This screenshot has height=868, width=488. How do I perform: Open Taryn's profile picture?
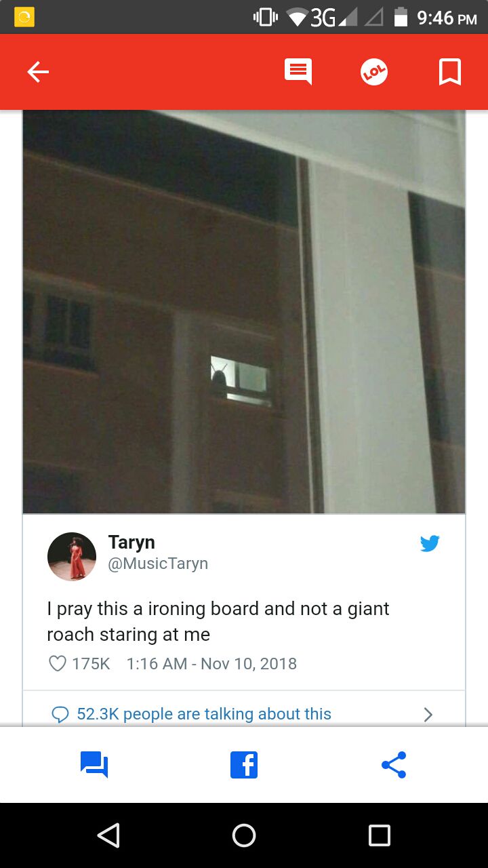72,557
